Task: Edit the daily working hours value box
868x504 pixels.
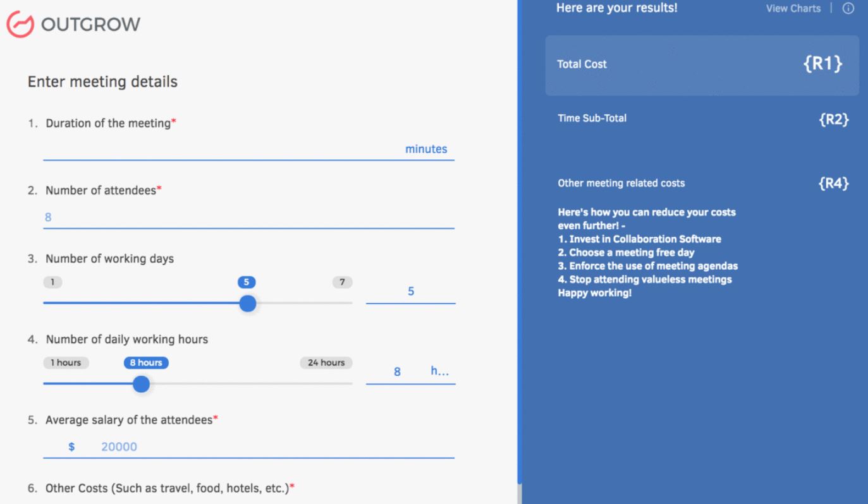Action: coord(410,372)
